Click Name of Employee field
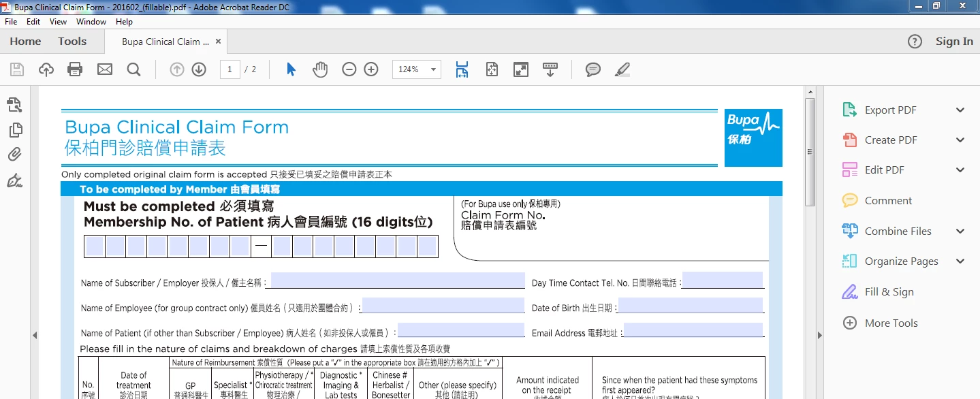The width and height of the screenshot is (980, 399). (443, 305)
